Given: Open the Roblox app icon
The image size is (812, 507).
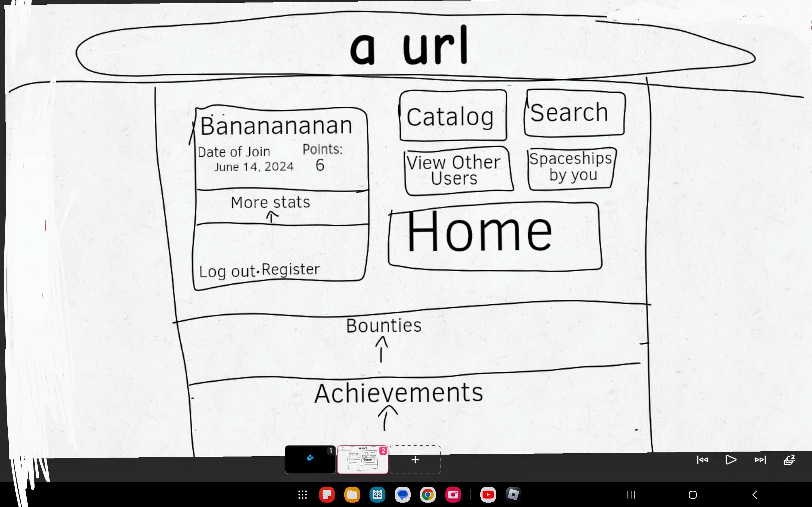Looking at the screenshot, I should coord(513,494).
